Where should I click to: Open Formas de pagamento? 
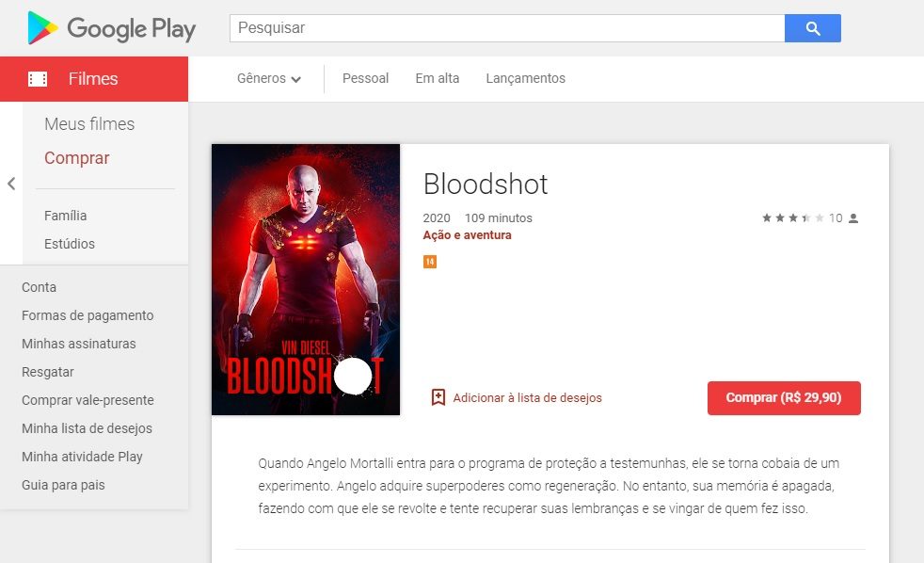click(x=88, y=315)
